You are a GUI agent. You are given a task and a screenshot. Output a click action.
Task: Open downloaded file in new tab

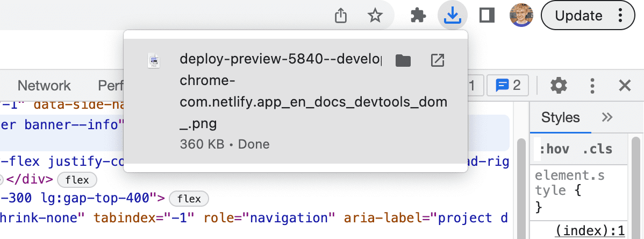point(438,61)
